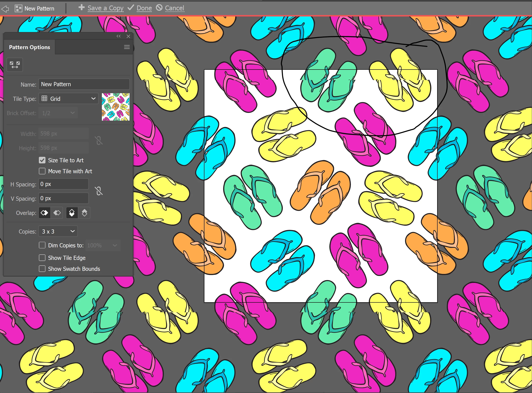Open the Pattern Options panel menu

[x=127, y=47]
